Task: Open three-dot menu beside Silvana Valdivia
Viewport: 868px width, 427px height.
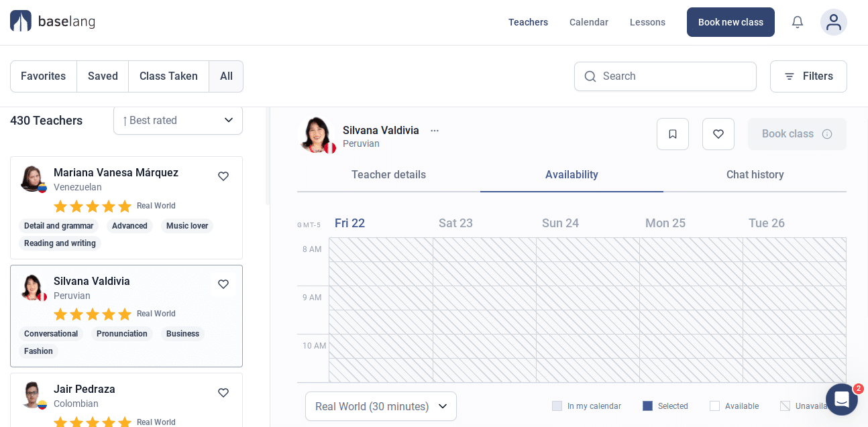Action: 435,131
